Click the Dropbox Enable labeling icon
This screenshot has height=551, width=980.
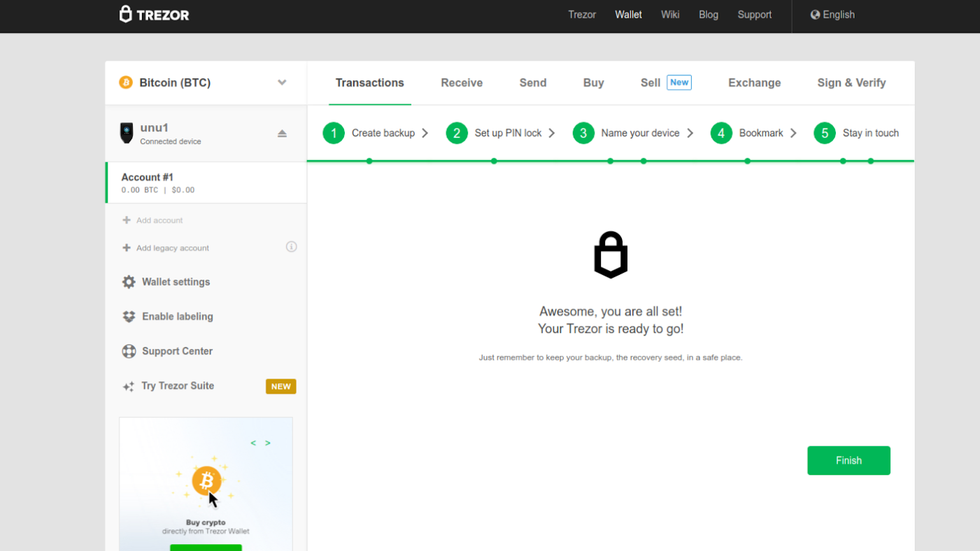(x=129, y=317)
